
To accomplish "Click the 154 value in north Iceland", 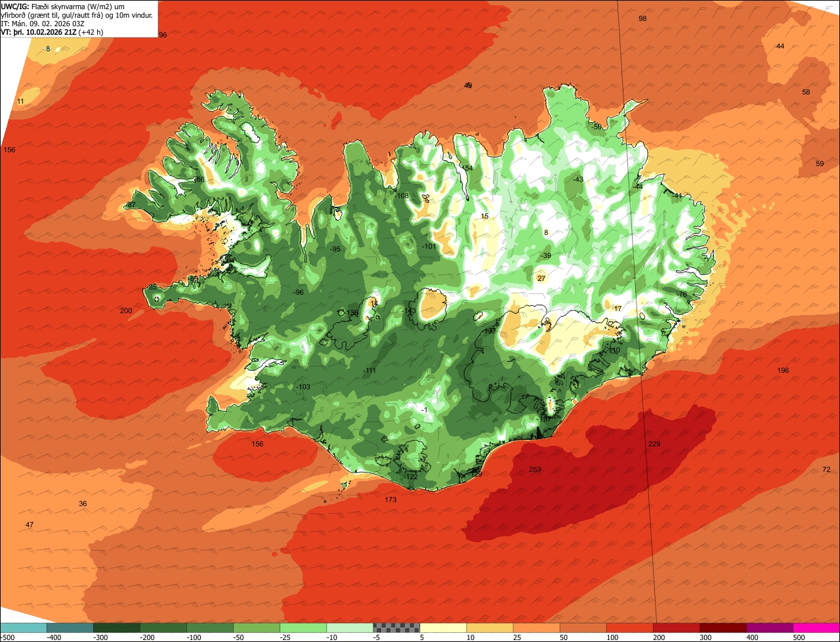I will point(467,169).
